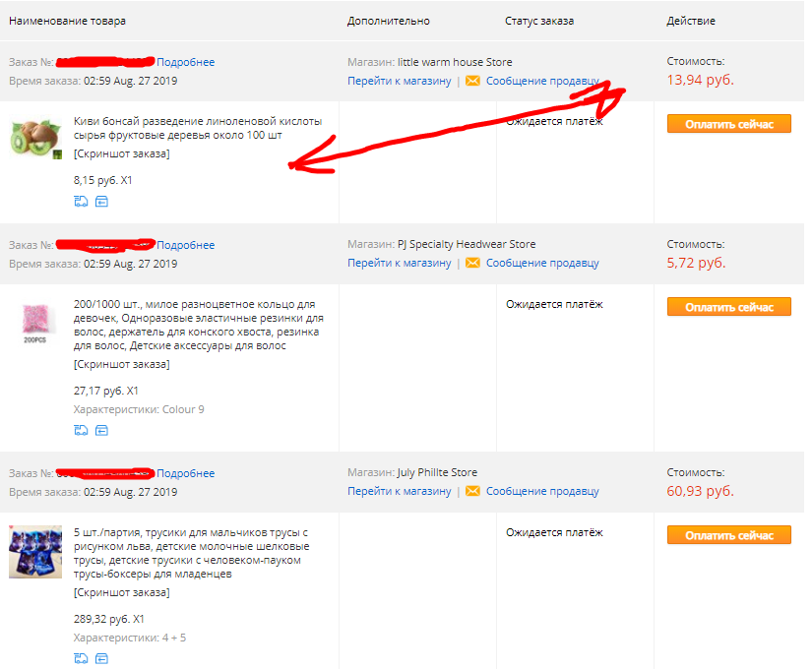Click the return box icon under hair rings item

pyautogui.click(x=101, y=430)
